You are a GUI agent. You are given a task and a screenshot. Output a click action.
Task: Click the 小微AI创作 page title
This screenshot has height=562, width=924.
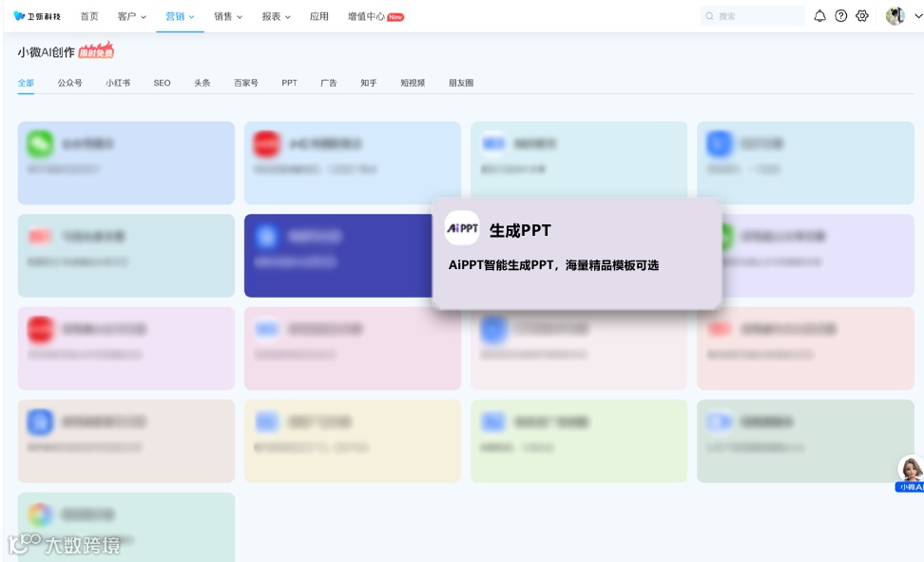(46, 52)
